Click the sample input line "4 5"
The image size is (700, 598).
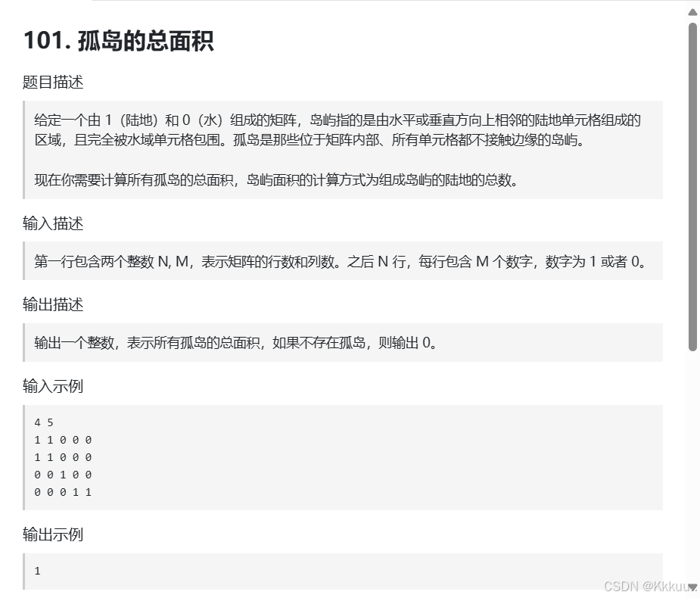[x=44, y=422]
